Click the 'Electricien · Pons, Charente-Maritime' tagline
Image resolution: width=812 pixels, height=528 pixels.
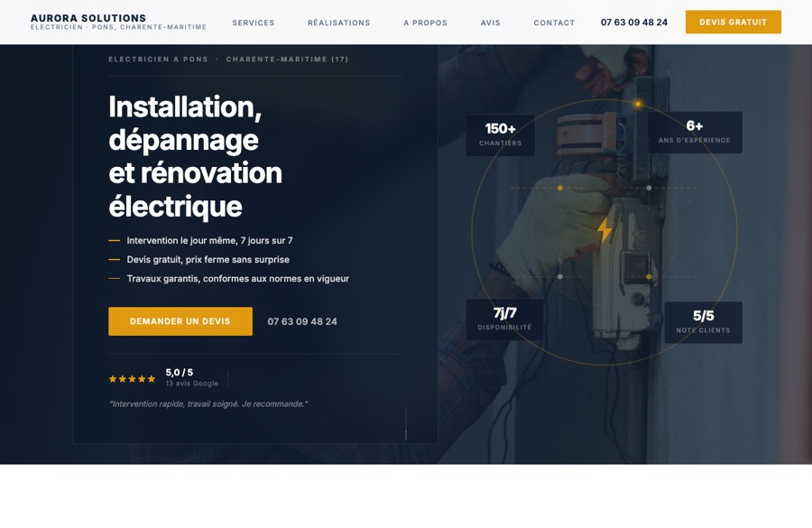tap(118, 27)
